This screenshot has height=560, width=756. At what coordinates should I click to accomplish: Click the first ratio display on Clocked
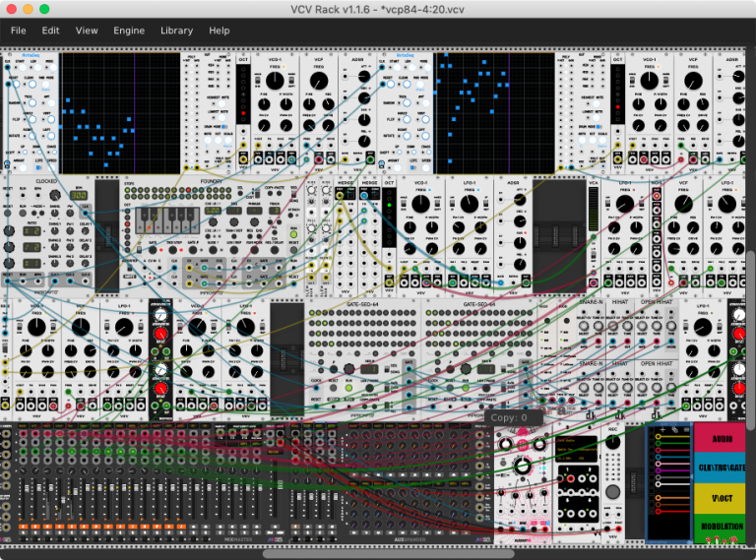point(31,231)
